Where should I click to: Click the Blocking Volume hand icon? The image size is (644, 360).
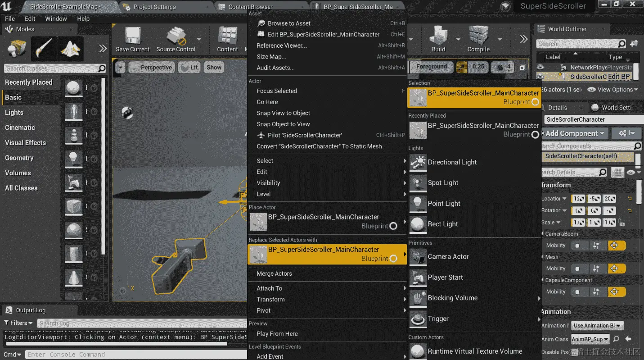(x=418, y=298)
